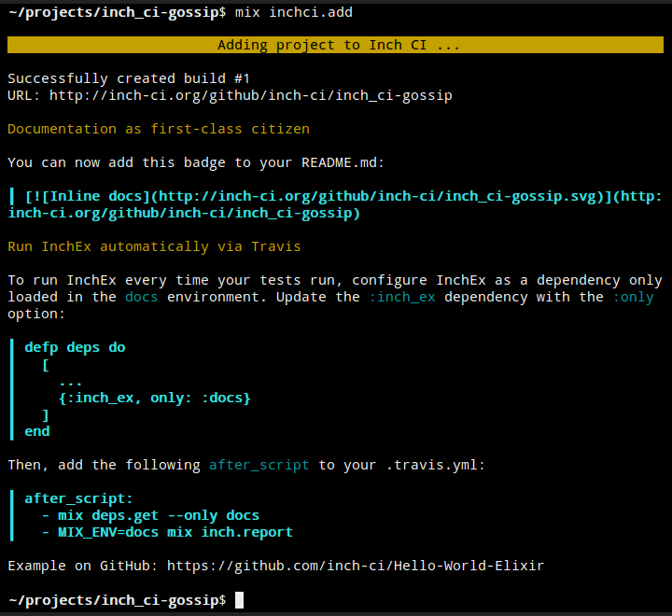Click the '{:inch_ex, only: :docs}' code line
Viewport: 672px width, 616px height.
(x=154, y=398)
